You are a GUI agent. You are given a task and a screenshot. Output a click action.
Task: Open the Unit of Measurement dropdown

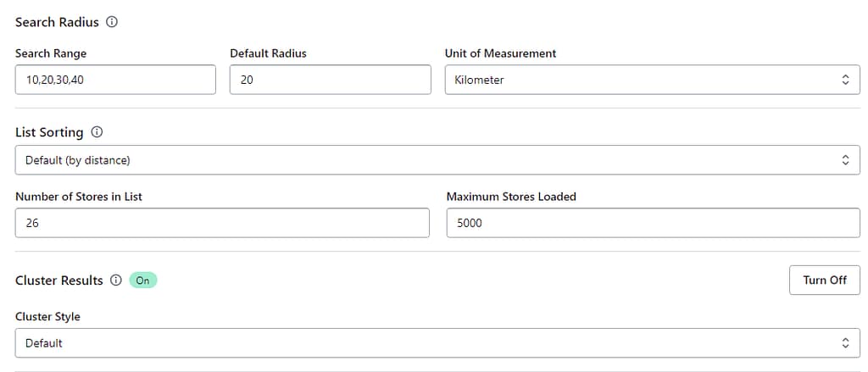click(x=652, y=80)
